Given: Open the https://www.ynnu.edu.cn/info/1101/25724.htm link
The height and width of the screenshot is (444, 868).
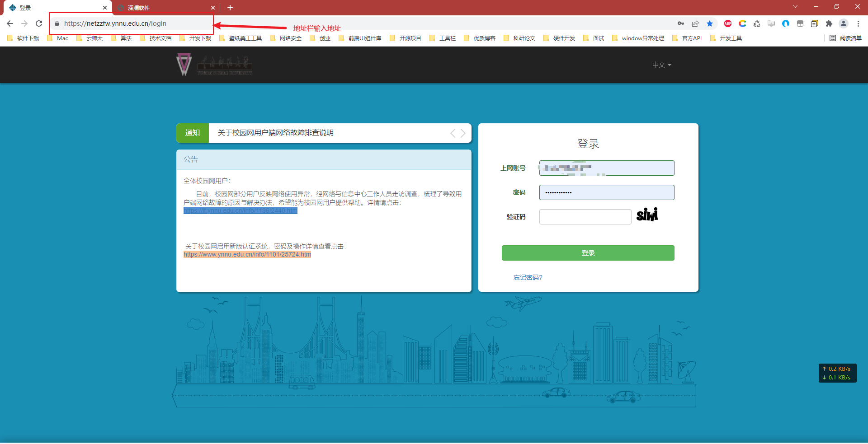Looking at the screenshot, I should click(246, 254).
